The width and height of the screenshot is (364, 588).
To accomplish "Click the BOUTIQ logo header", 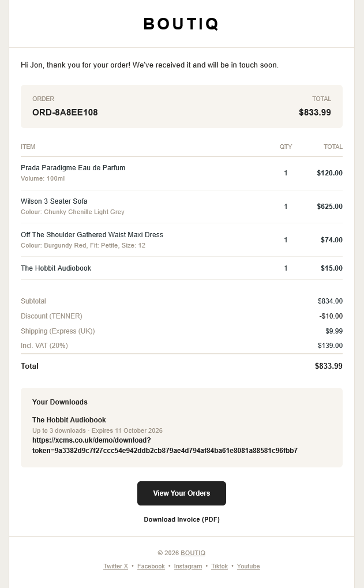I will point(181,24).
